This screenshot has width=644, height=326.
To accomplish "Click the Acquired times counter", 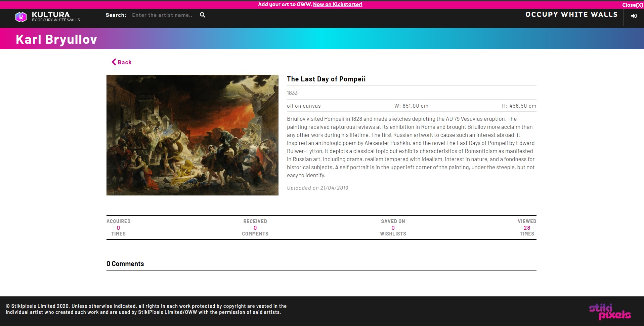I will [118, 228].
